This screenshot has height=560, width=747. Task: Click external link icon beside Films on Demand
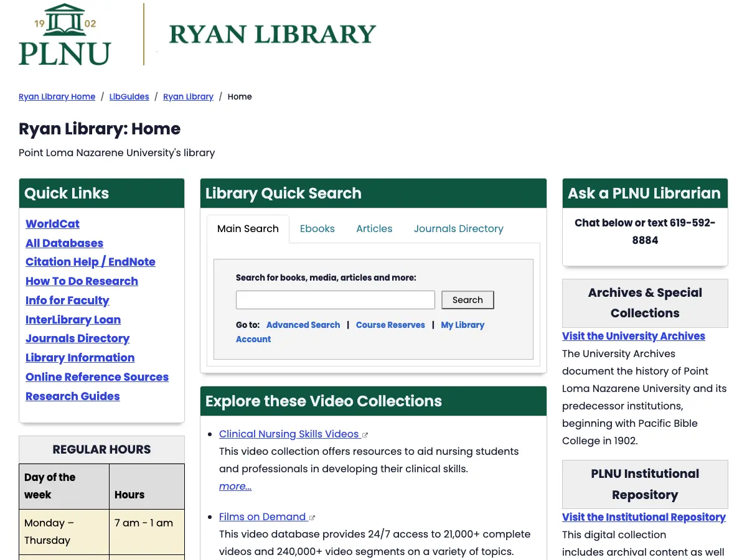pos(312,518)
